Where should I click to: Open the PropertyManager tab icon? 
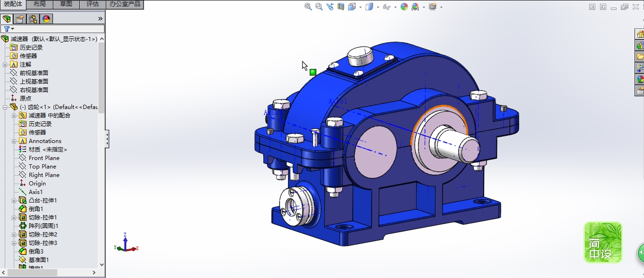click(19, 19)
